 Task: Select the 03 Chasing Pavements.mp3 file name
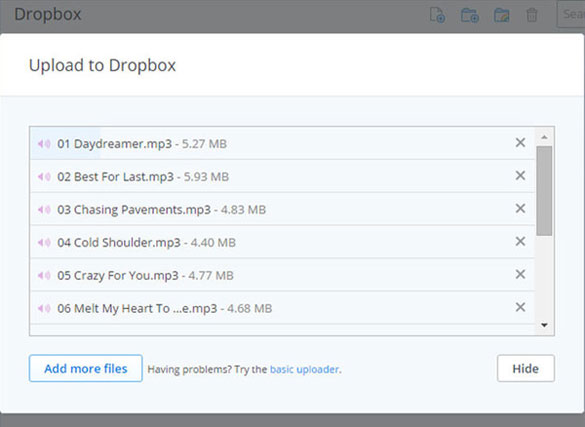coord(134,210)
